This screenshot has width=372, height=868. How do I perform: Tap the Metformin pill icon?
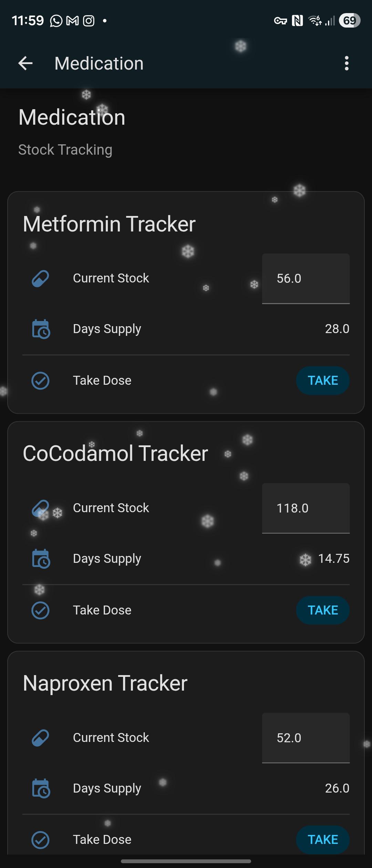(40, 278)
